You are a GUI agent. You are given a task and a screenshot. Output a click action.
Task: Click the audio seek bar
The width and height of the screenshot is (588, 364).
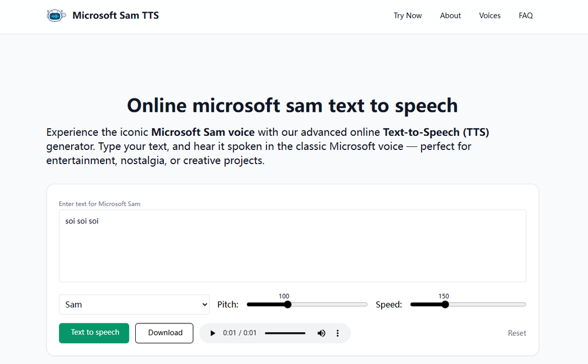285,333
